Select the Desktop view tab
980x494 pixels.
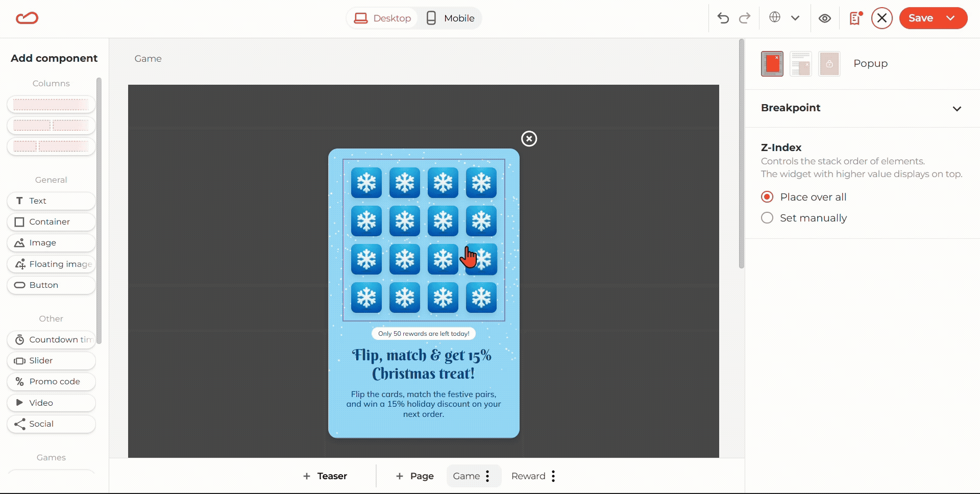click(x=383, y=18)
